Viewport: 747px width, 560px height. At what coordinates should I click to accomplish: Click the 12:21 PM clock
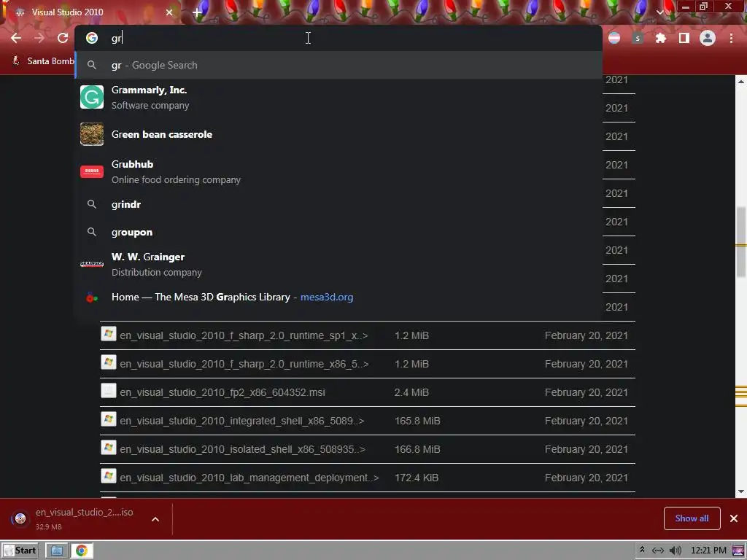pyautogui.click(x=708, y=551)
